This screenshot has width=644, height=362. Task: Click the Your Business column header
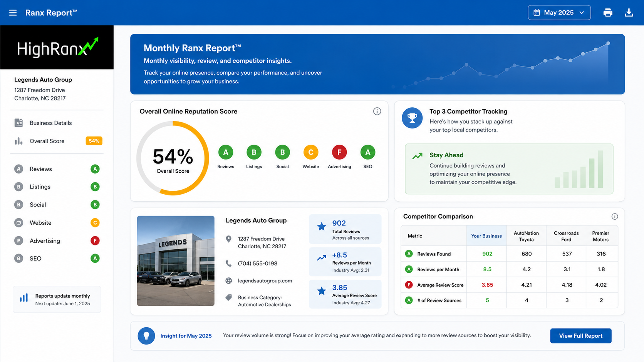tap(486, 236)
